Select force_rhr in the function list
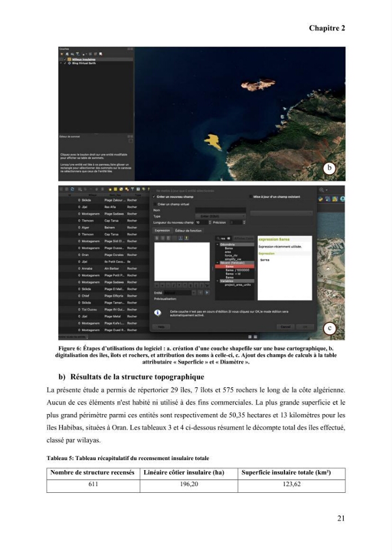Image resolution: width=392 pixels, height=555 pixels. point(231,255)
